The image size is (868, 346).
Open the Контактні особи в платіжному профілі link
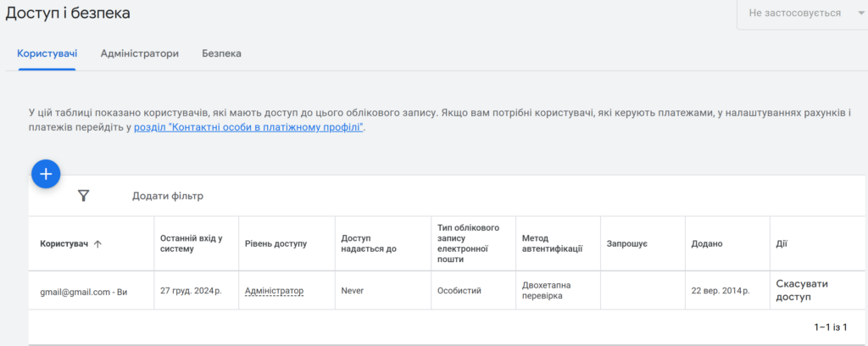[249, 128]
